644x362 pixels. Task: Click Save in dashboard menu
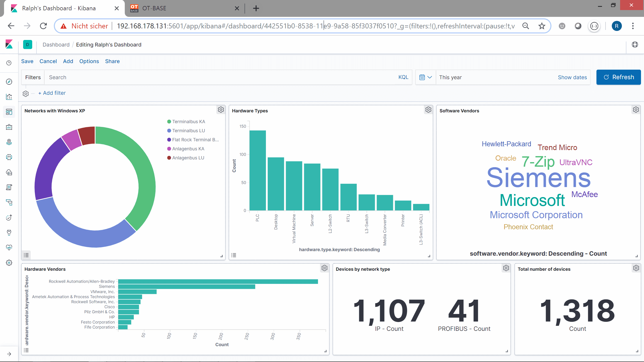pos(27,61)
